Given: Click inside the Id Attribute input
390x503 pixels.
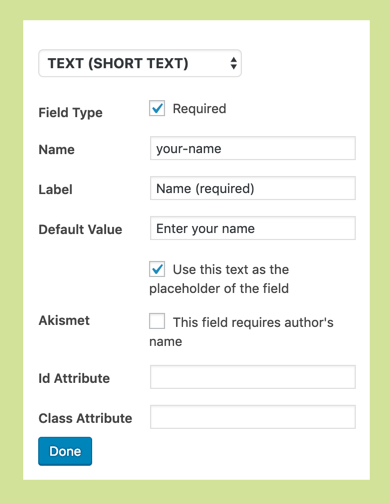Looking at the screenshot, I should [x=253, y=377].
